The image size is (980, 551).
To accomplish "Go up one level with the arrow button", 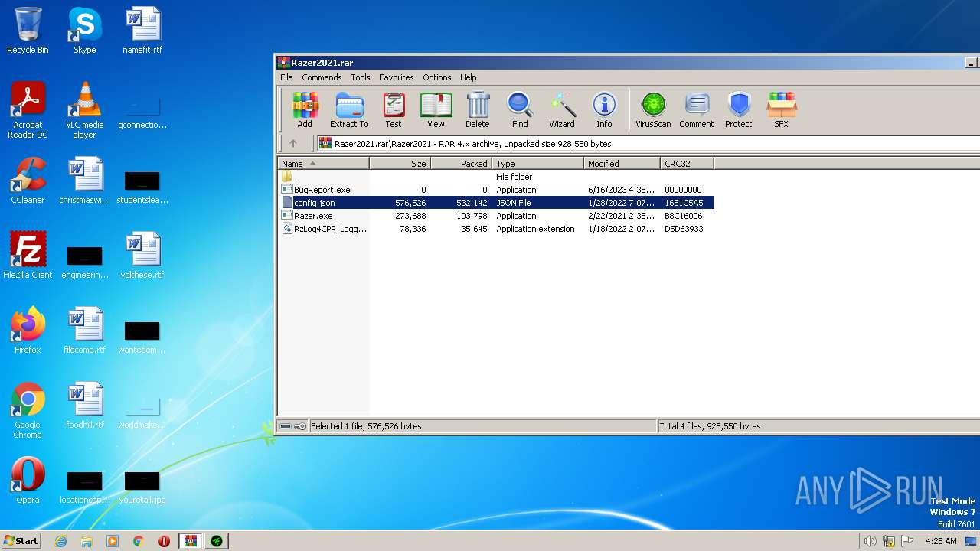I will point(293,143).
